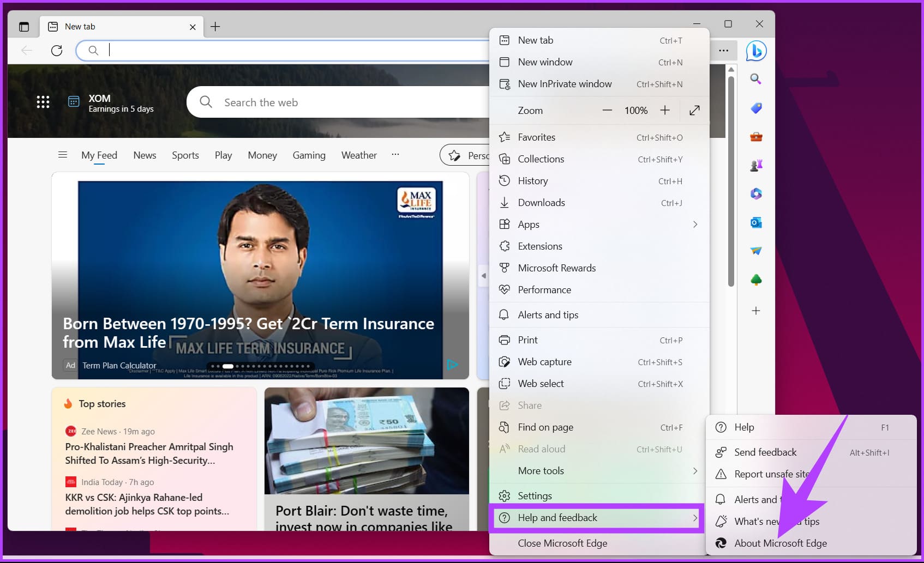
Task: Switch to the Sports feed tab
Action: pyautogui.click(x=185, y=155)
